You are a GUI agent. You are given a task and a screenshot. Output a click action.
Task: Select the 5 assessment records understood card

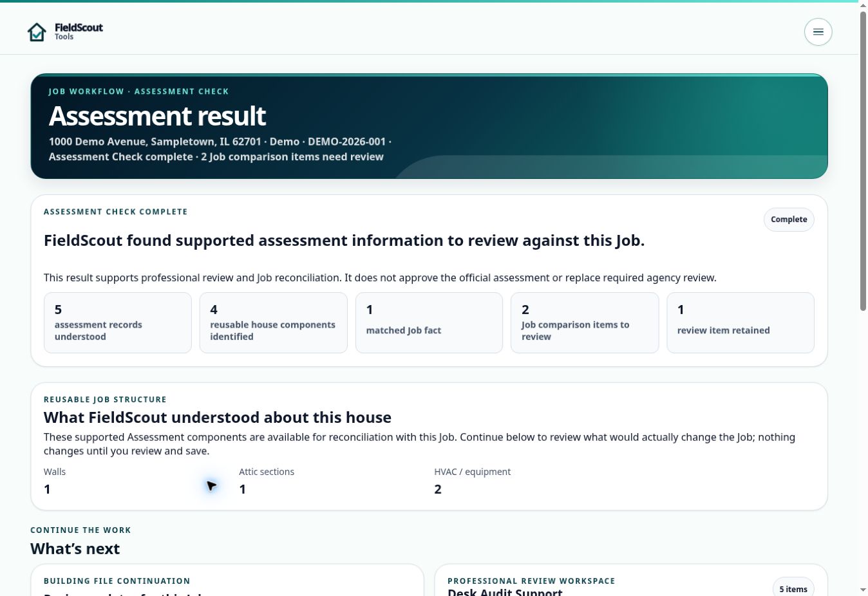pyautogui.click(x=118, y=322)
